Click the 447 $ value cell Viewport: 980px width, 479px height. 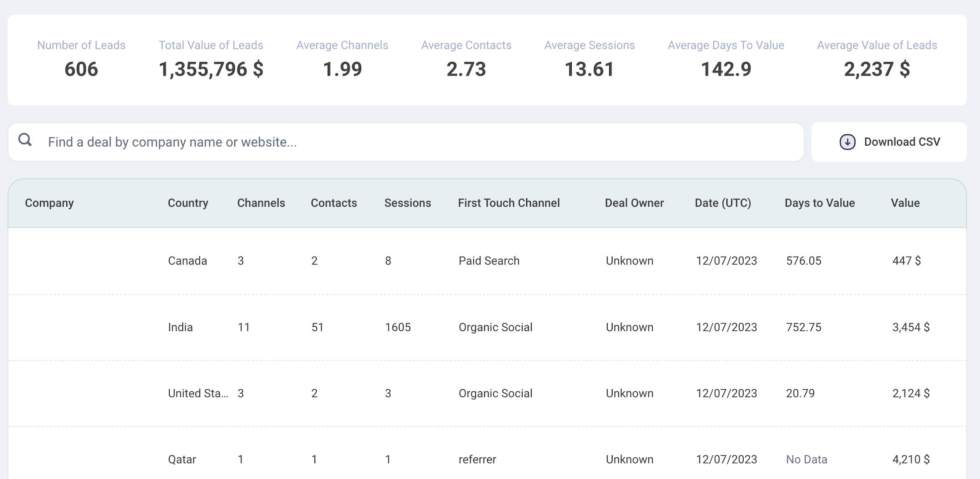point(906,261)
